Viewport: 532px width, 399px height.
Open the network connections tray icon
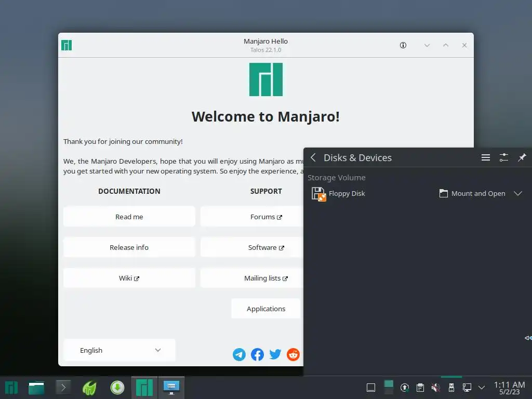[x=467, y=388]
